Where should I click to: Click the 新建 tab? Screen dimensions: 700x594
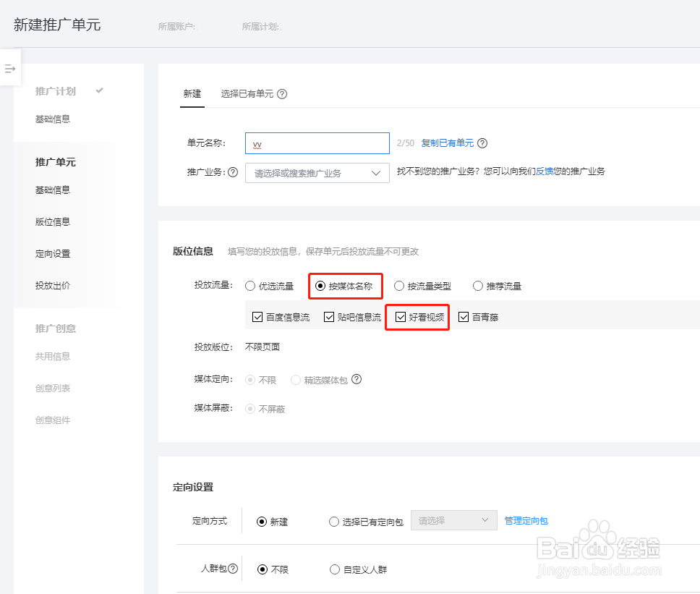pos(192,93)
